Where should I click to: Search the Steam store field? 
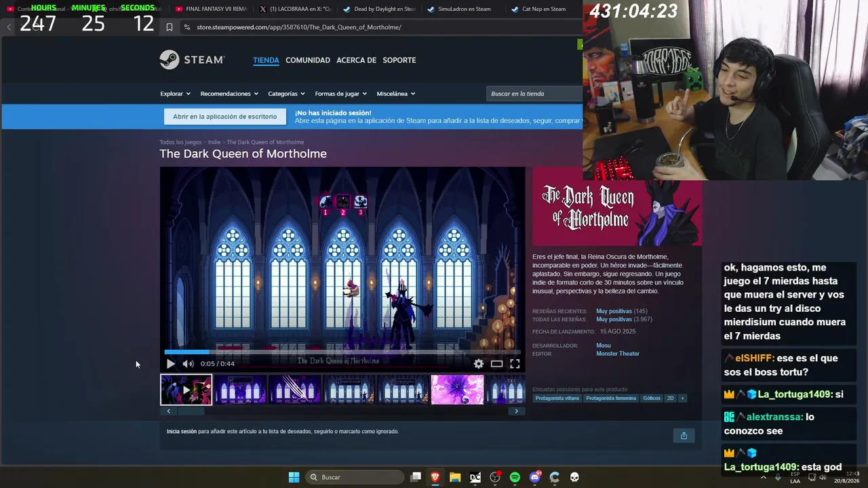[x=534, y=94]
